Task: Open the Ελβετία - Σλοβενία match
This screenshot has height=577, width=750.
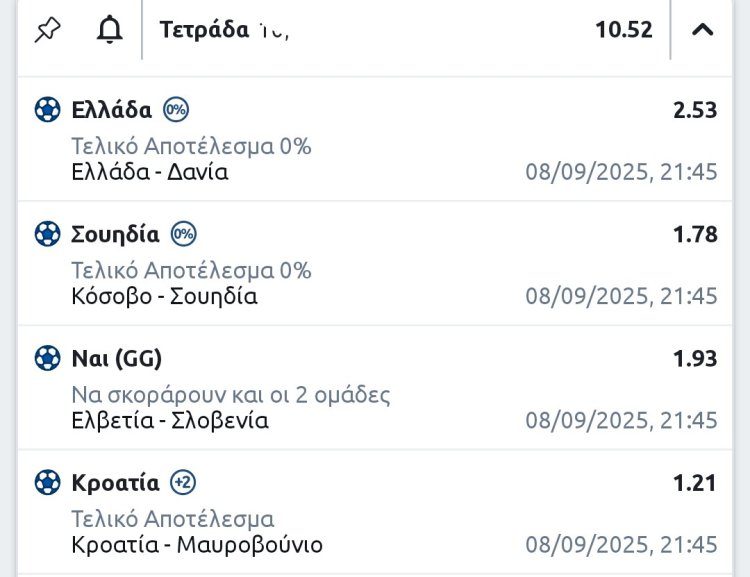Action: (170, 420)
